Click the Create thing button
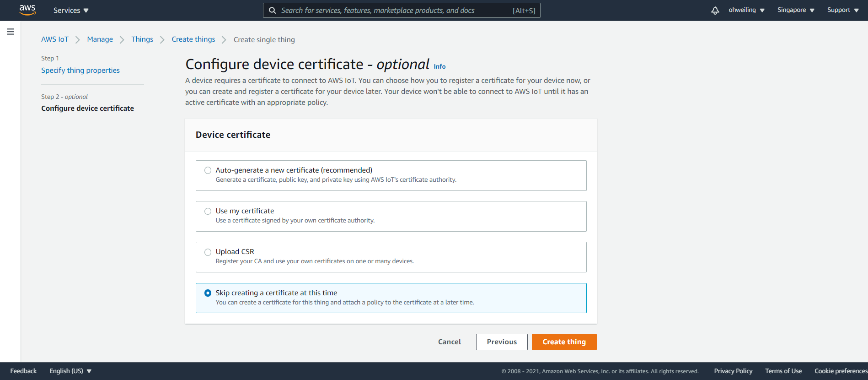 (564, 342)
